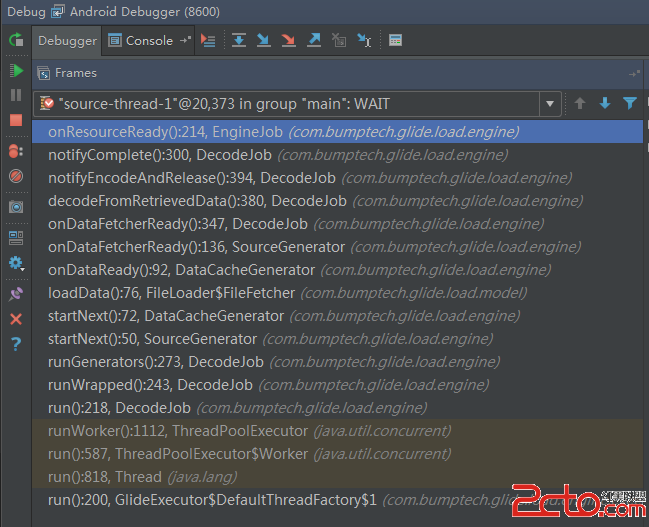Click Run to Cursor icon
The width and height of the screenshot is (649, 527).
pyautogui.click(x=364, y=40)
